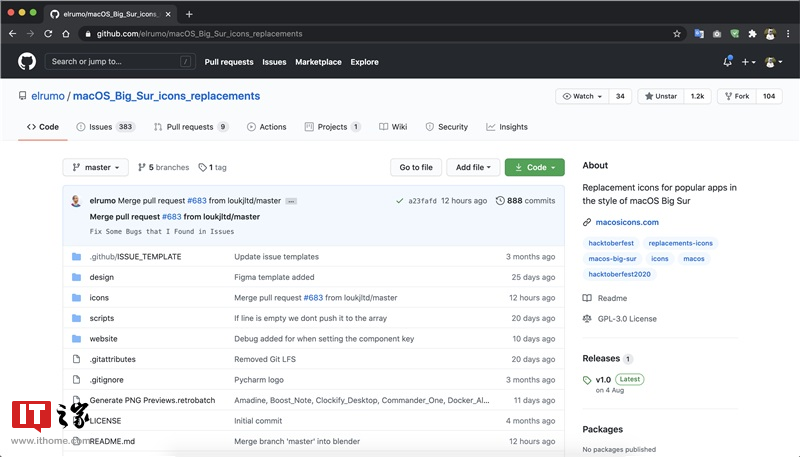The width and height of the screenshot is (800, 457).
Task: Open the plus create-new dropdown
Action: (748, 62)
